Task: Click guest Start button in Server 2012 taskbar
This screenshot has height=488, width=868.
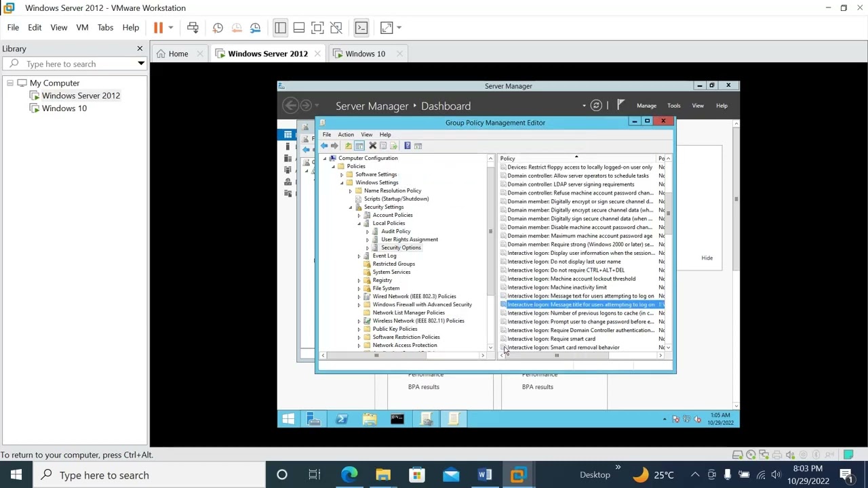Action: pos(288,420)
